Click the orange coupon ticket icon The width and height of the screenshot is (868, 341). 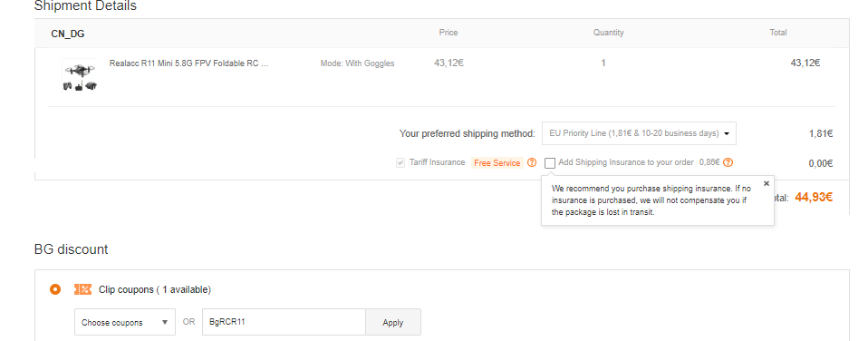tap(82, 289)
